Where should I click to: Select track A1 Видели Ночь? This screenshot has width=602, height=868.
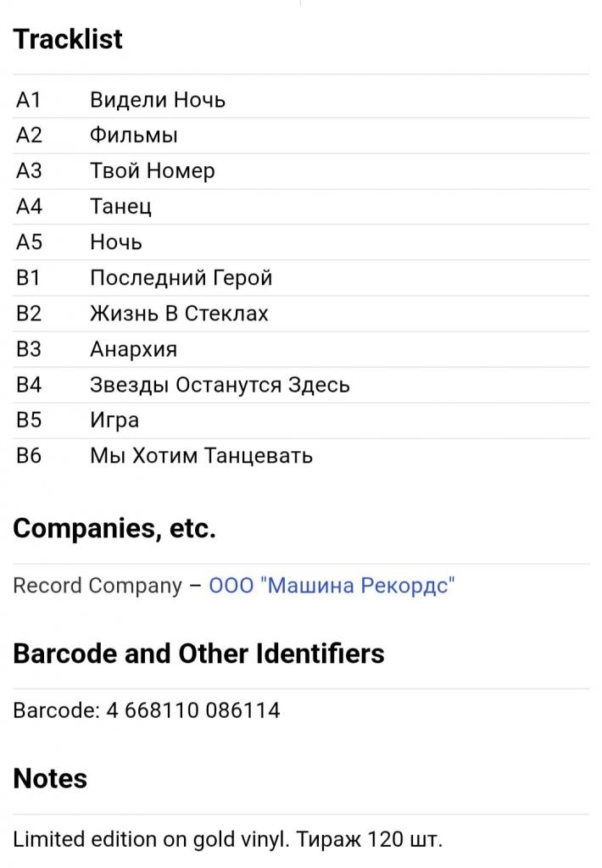point(301,100)
